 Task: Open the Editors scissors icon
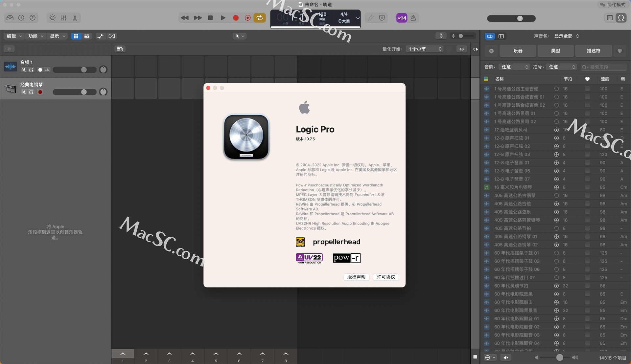pyautogui.click(x=75, y=18)
